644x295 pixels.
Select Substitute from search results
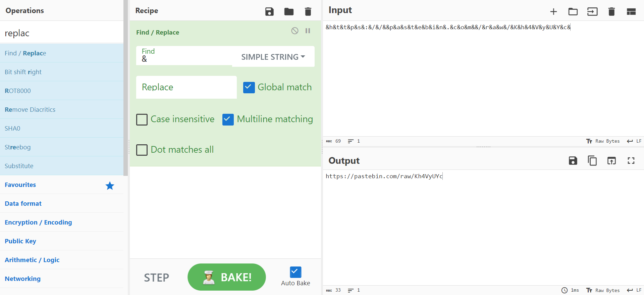pos(19,166)
